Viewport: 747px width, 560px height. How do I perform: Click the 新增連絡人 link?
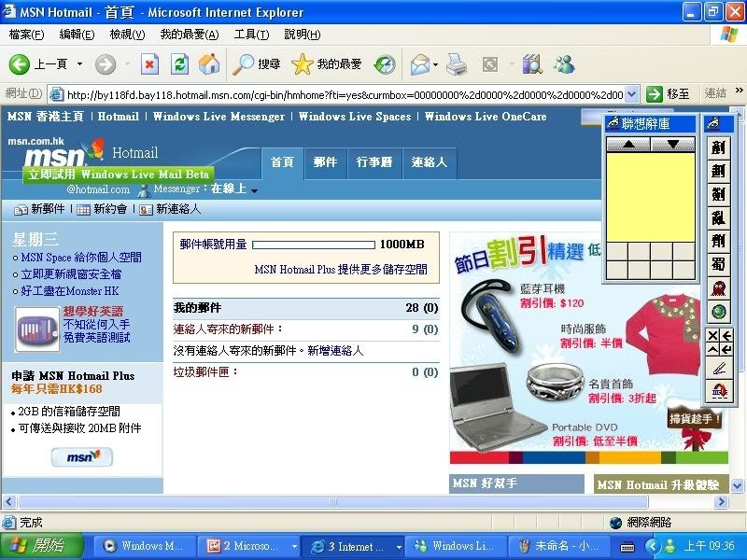coord(335,351)
